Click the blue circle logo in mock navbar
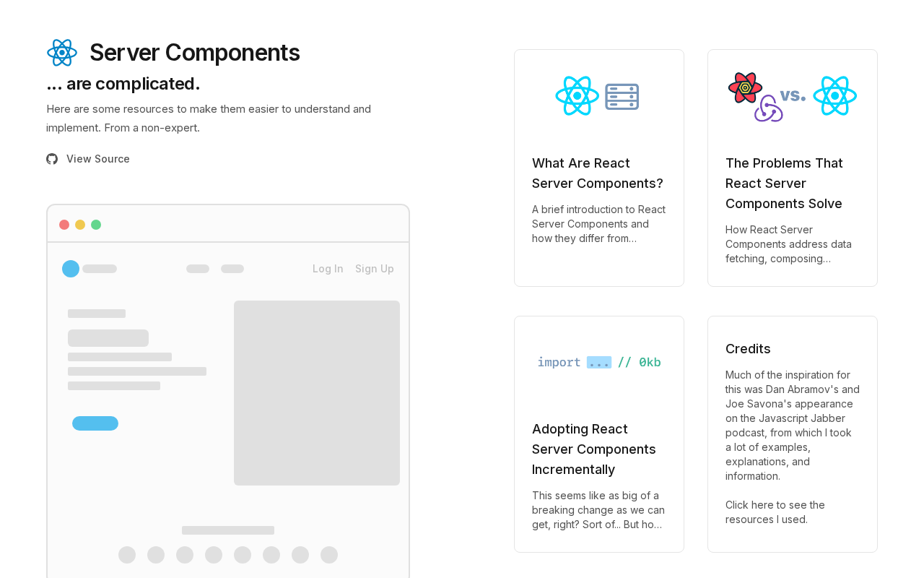This screenshot has width=924, height=578. 71,269
